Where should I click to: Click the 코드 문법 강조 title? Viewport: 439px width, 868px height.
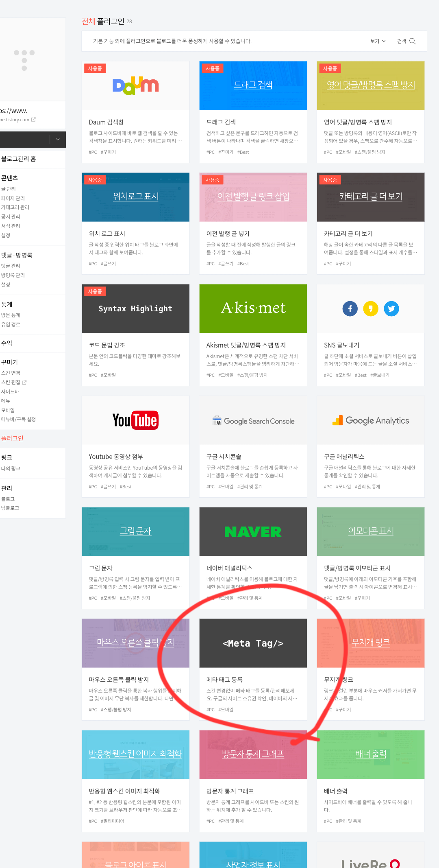[107, 345]
